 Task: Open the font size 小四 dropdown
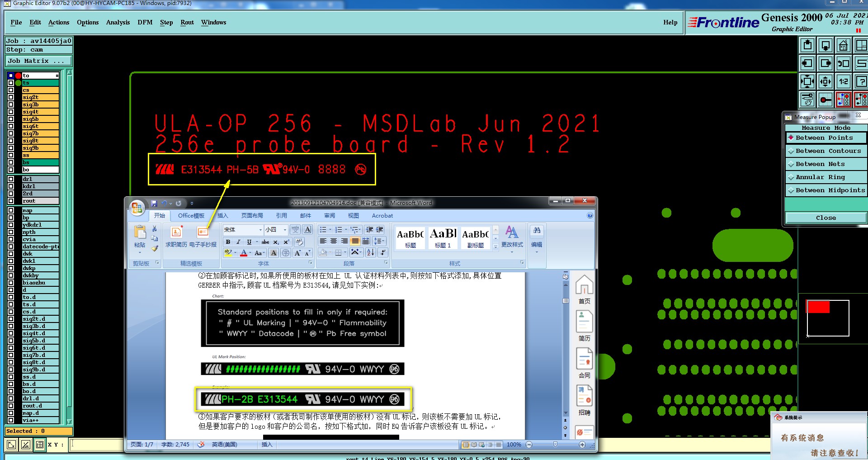pos(285,230)
